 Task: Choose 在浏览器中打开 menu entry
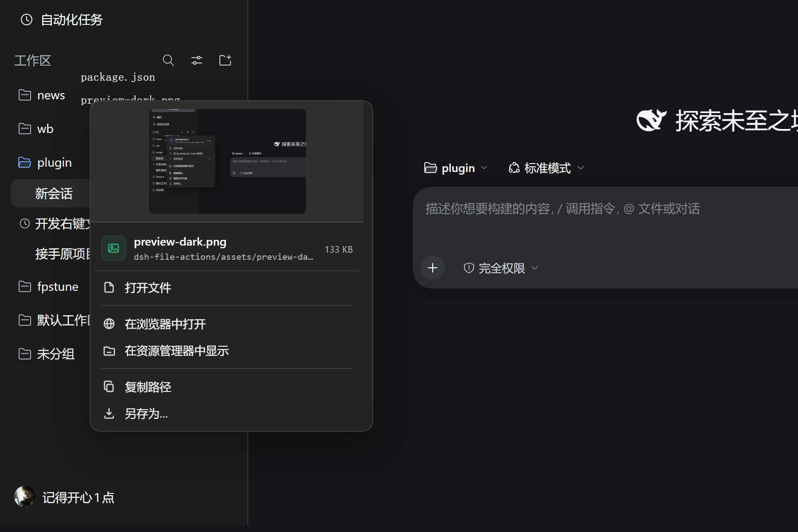point(227,324)
